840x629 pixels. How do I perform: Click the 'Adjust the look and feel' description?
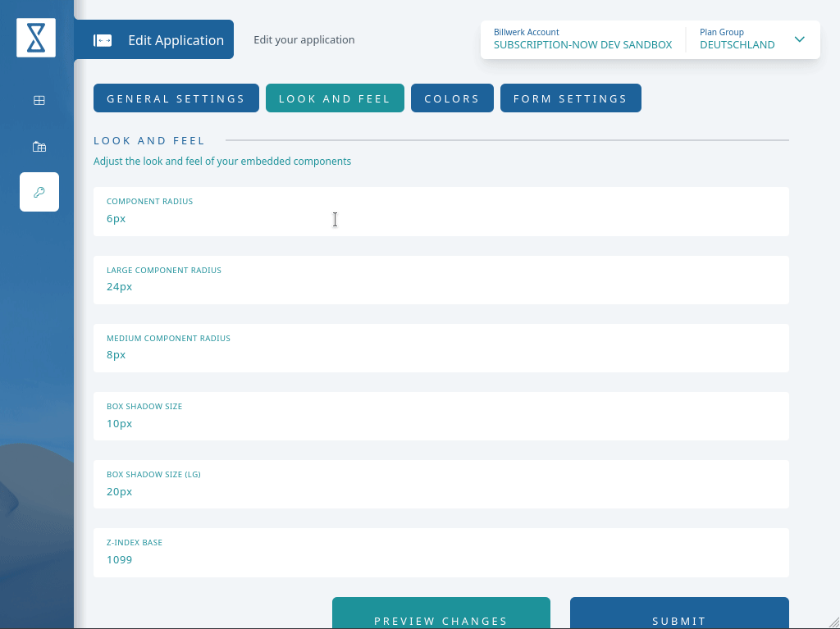pyautogui.click(x=222, y=162)
